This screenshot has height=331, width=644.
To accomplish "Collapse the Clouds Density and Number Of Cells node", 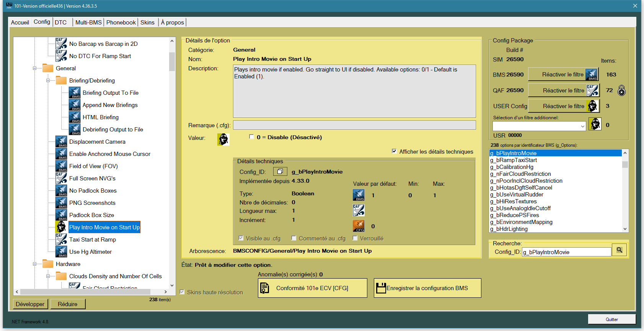I will tap(48, 276).
